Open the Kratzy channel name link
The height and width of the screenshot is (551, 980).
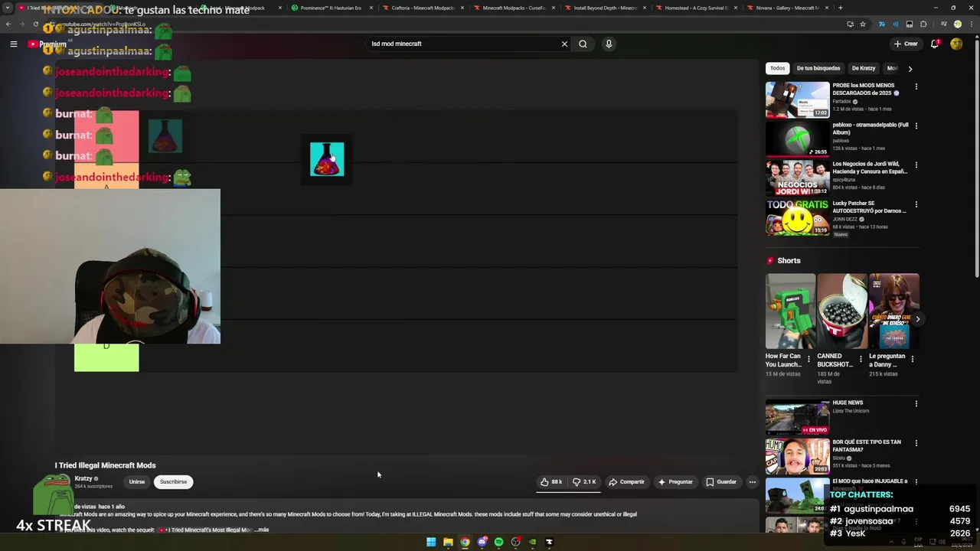point(83,478)
